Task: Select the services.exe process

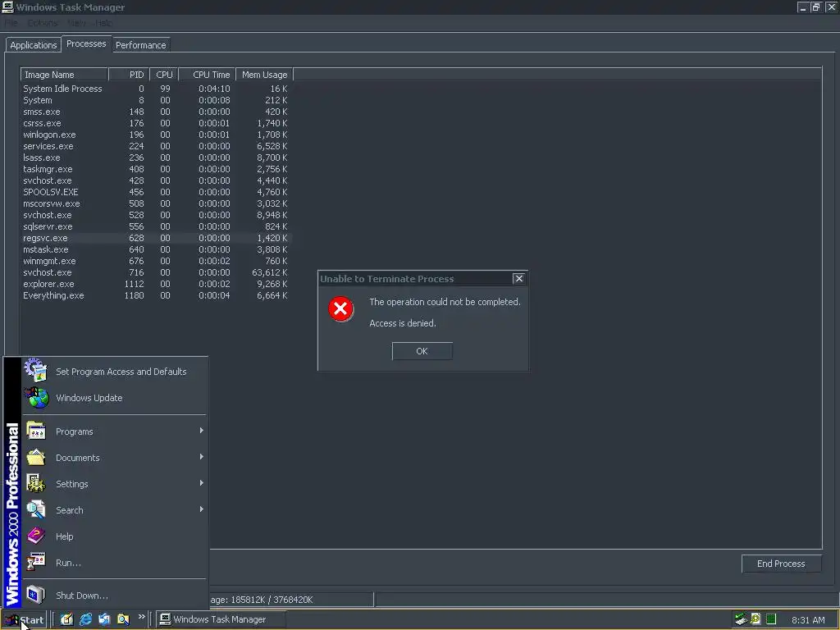Action: coord(155,146)
